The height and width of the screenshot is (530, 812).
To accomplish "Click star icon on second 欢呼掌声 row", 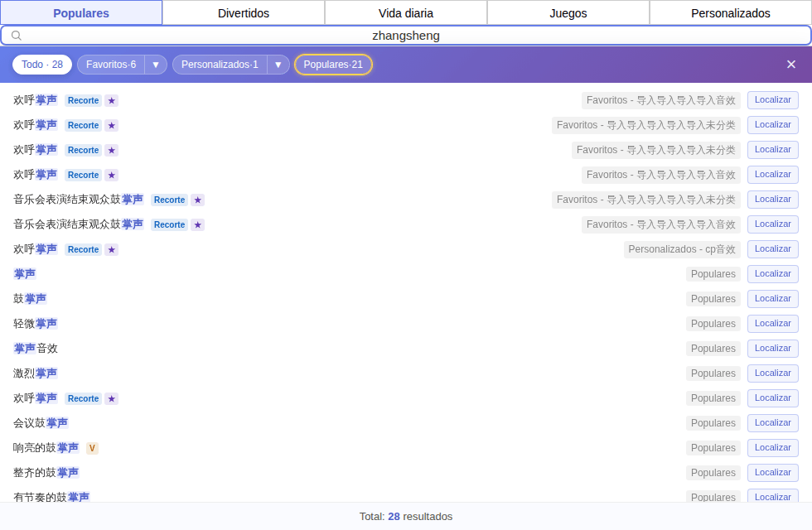I will (111, 125).
